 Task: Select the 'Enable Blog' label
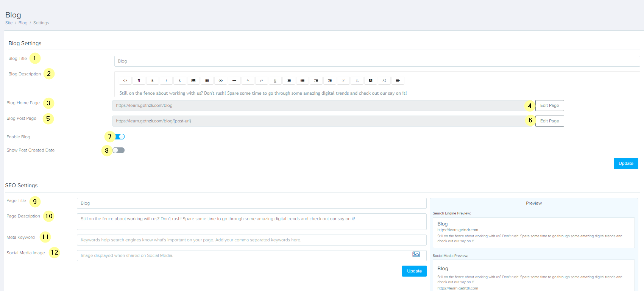click(x=18, y=137)
